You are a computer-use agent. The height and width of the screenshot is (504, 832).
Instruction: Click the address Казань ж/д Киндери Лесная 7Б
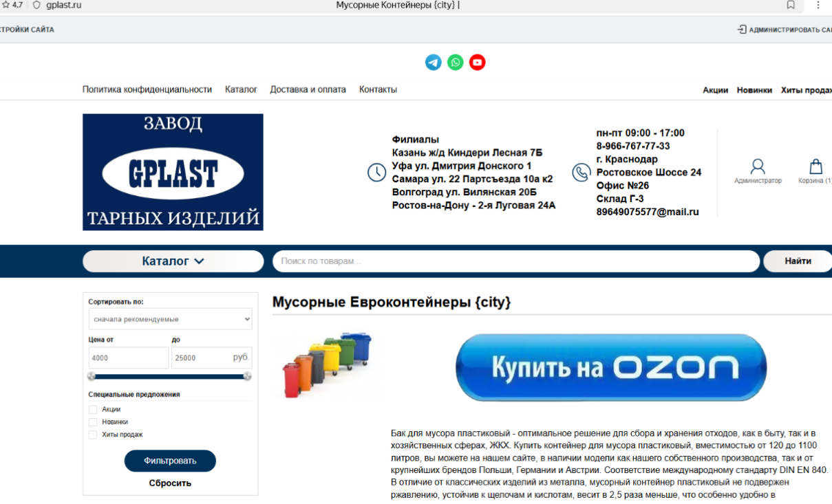(x=467, y=153)
